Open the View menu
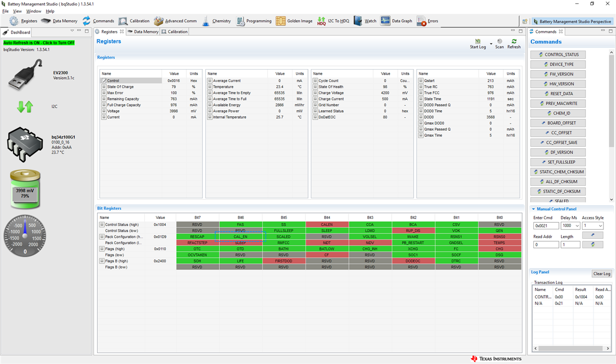 click(17, 11)
